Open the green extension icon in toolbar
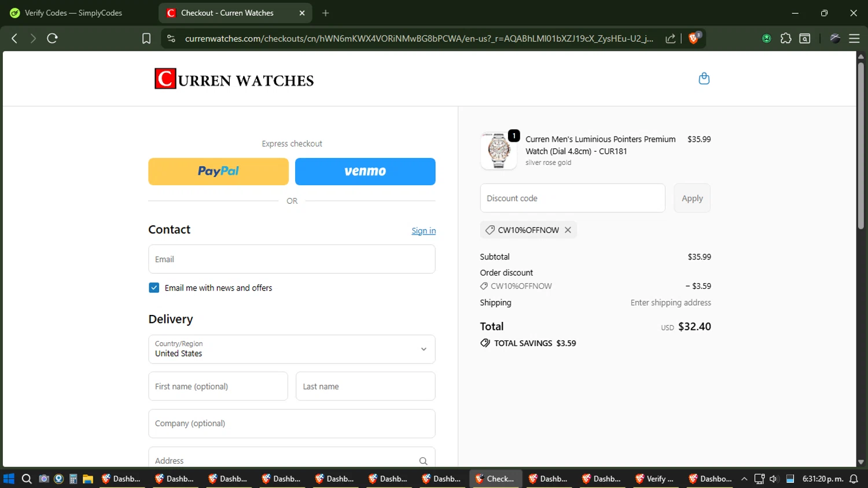This screenshot has height=488, width=868. tap(767, 38)
